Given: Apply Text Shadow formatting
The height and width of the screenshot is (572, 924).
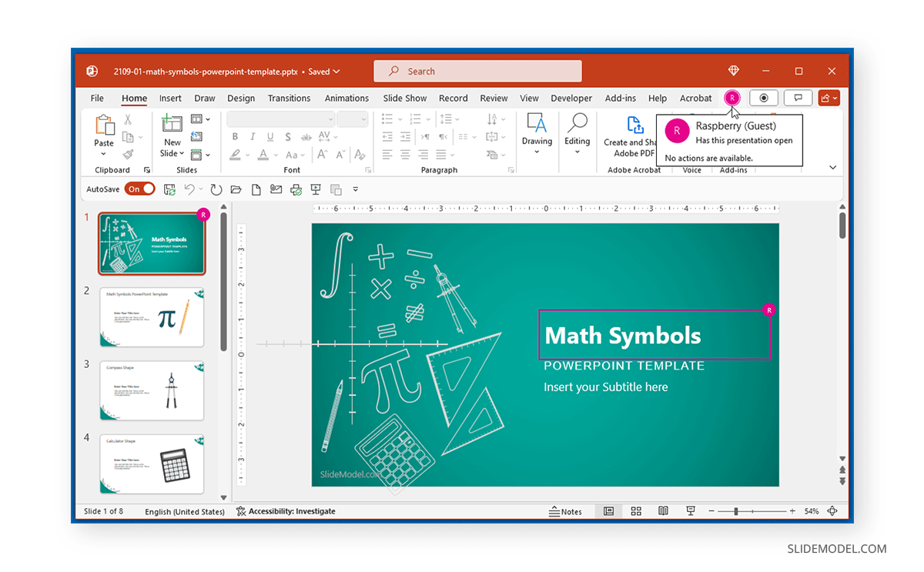Looking at the screenshot, I should (x=288, y=137).
